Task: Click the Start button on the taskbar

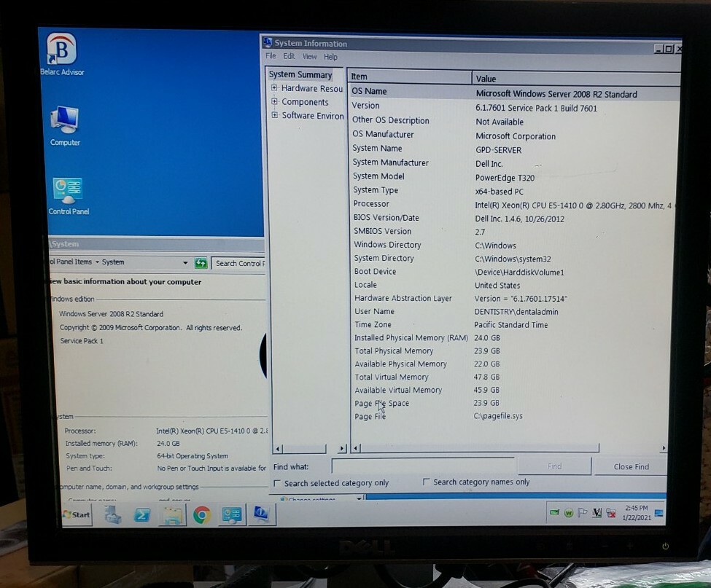Action: (77, 514)
